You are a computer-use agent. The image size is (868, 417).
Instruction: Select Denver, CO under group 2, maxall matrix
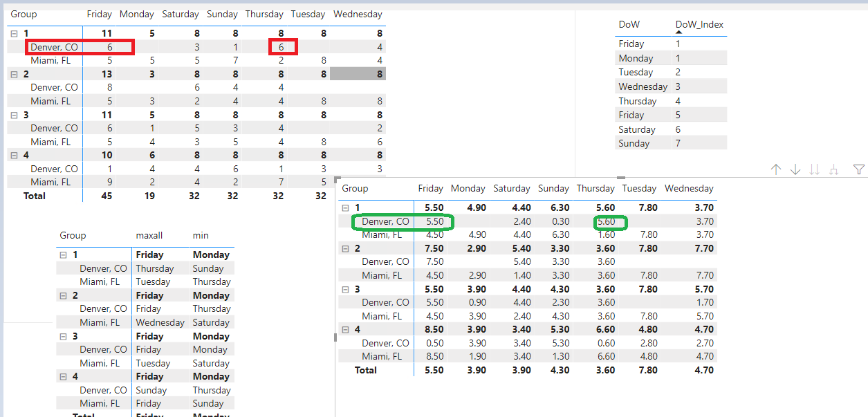coord(104,309)
